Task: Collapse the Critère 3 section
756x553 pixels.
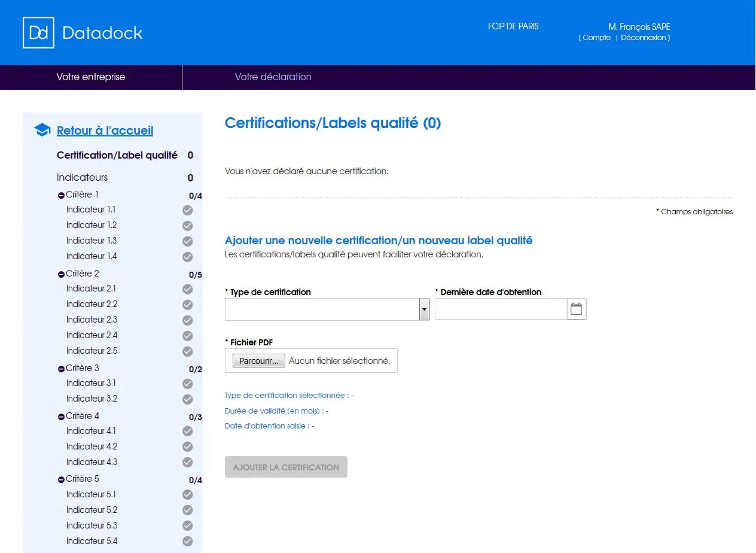Action: pyautogui.click(x=61, y=369)
